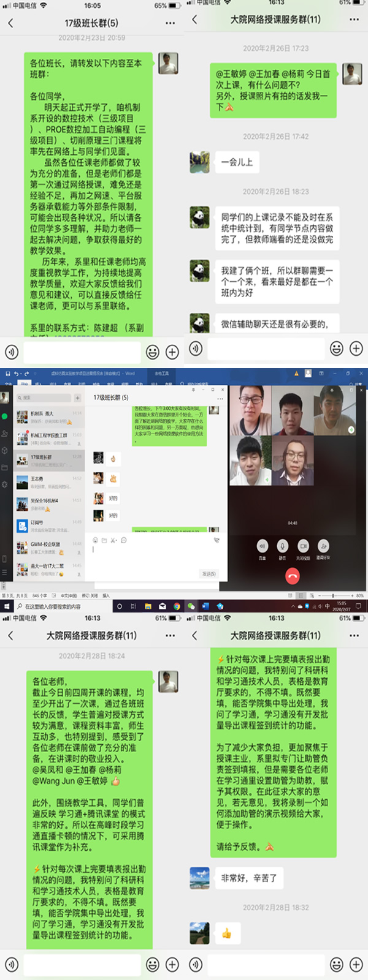This screenshot has width=368, height=980.
Task: Toggle the speaker volume (音量) in the video call
Action: pyautogui.click(x=263, y=546)
